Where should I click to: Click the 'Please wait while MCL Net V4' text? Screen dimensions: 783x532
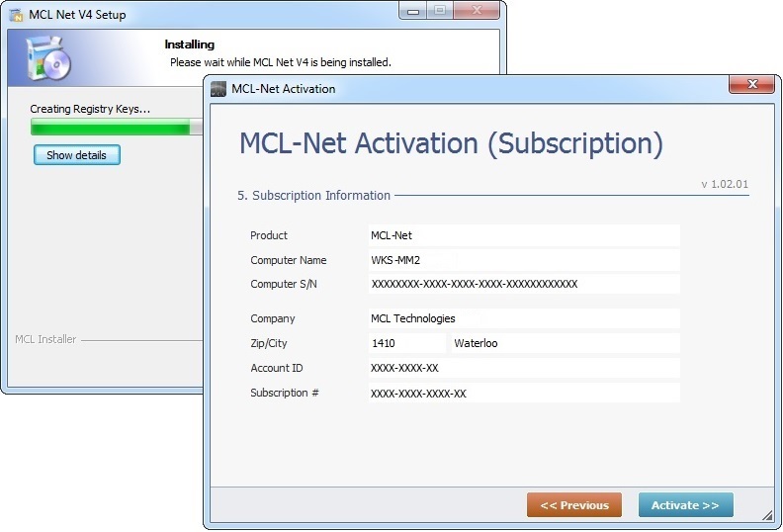tap(281, 62)
